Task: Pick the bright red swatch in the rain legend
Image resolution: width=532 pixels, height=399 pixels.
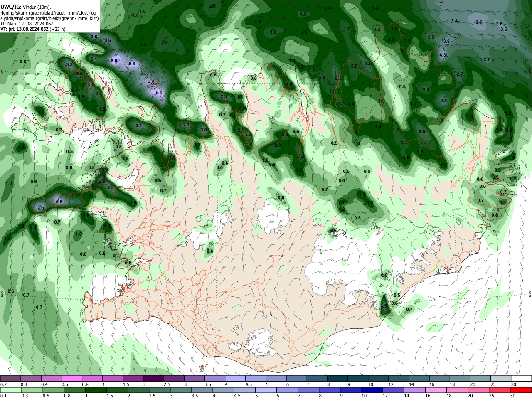Action: coord(521,390)
